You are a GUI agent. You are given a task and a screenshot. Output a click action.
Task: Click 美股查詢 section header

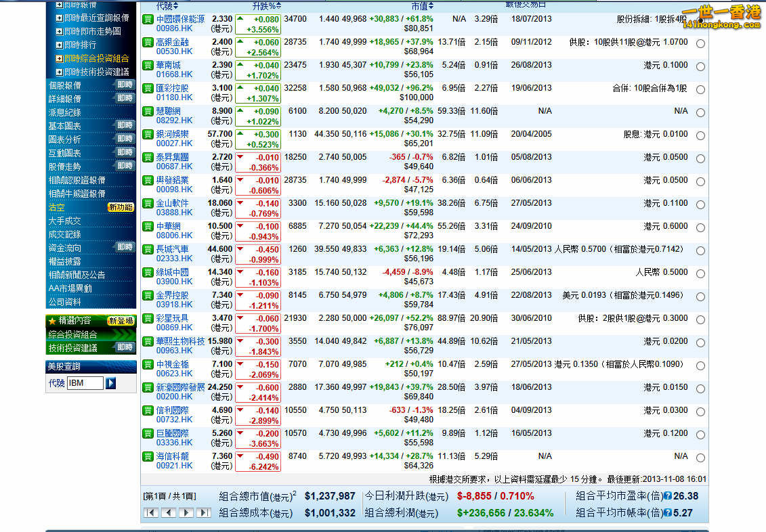click(x=91, y=367)
